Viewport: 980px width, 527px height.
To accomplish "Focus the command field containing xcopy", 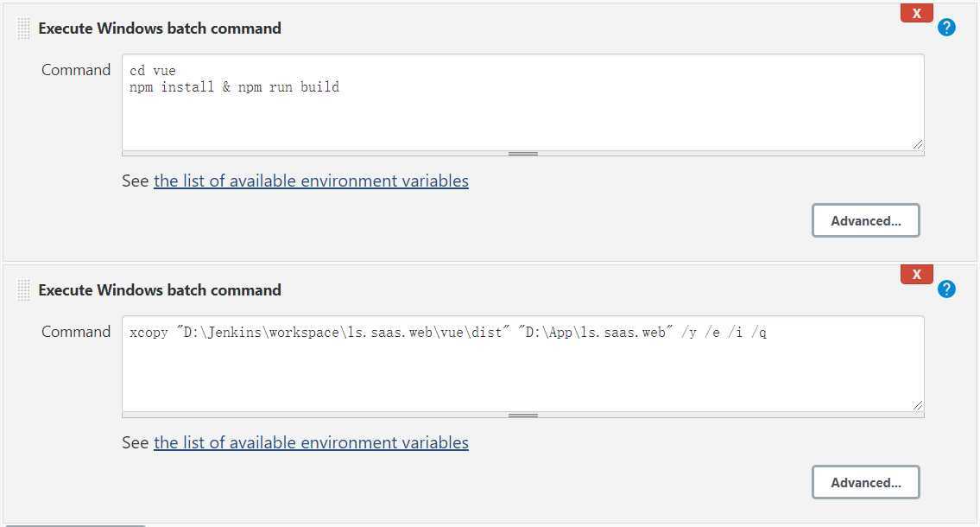I will 523,364.
